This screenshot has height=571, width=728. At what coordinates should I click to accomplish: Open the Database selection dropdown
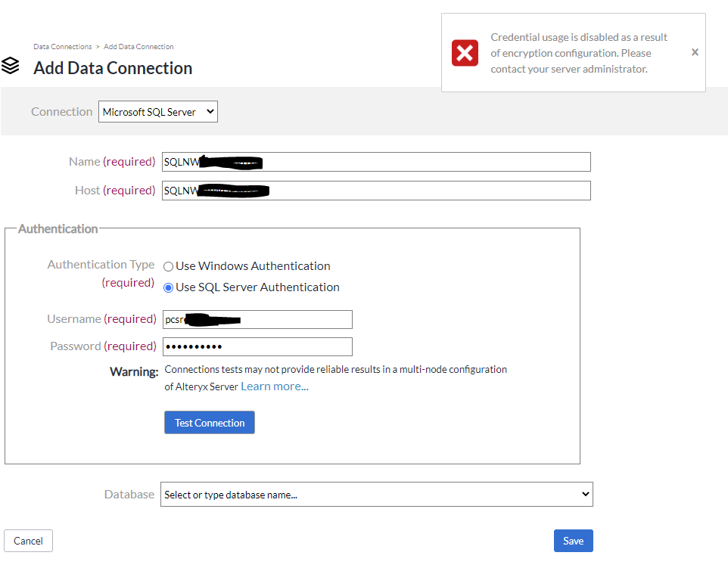click(376, 494)
